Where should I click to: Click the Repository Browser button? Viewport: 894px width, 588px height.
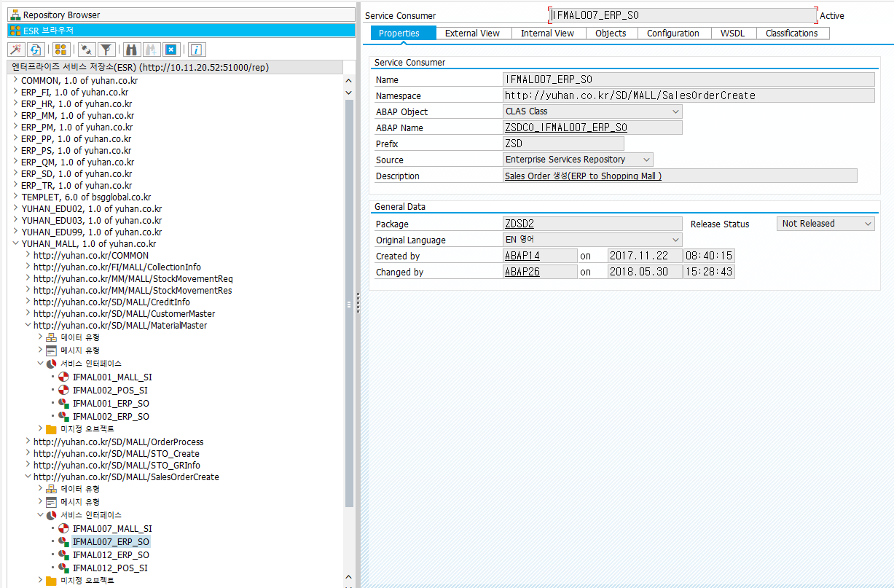click(181, 15)
